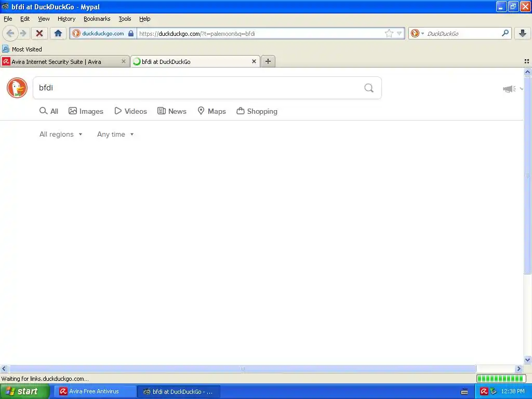Screen dimensions: 532x399
Task: Click the padlock security icon in address bar
Action: click(x=130, y=33)
